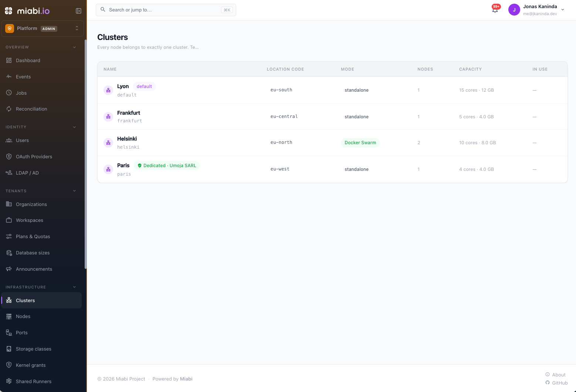The image size is (576, 392).
Task: Navigate to Plans & Quotas
Action: [41, 237]
